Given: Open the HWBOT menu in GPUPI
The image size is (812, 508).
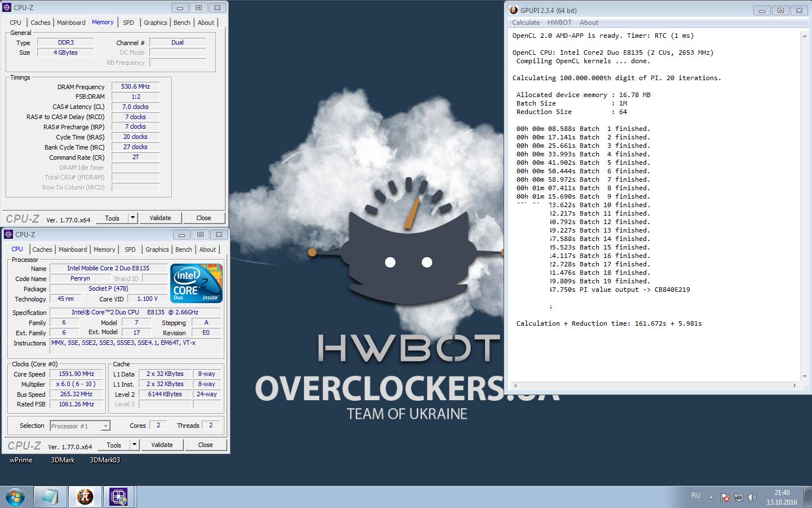Looking at the screenshot, I should pyautogui.click(x=559, y=23).
